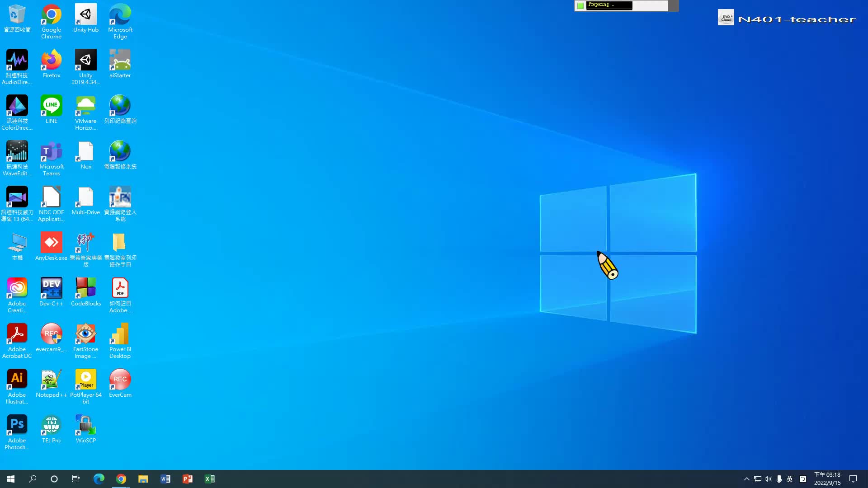Open 電腦報修系統 web shortcut
Screen dimensions: 868x488
point(120,155)
